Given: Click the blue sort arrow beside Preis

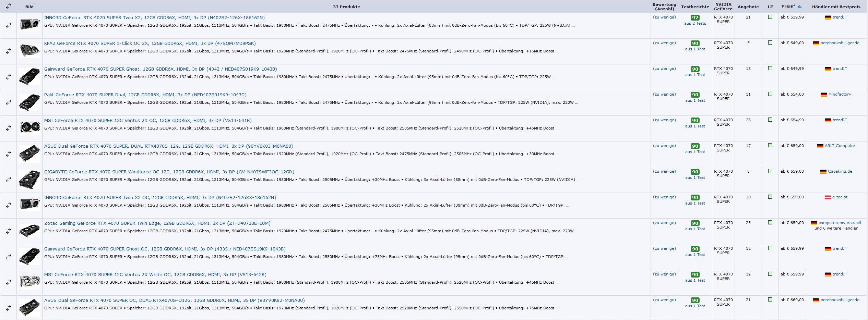Looking at the screenshot, I should (799, 7).
